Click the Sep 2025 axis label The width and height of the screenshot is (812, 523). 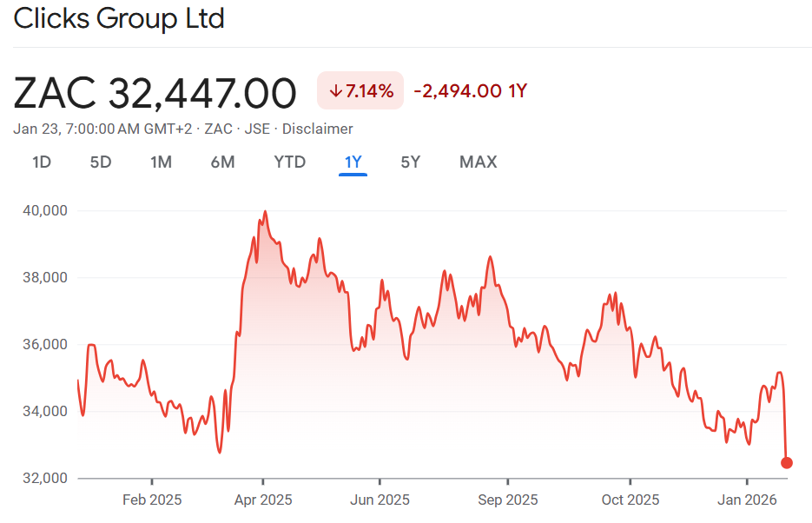(508, 500)
